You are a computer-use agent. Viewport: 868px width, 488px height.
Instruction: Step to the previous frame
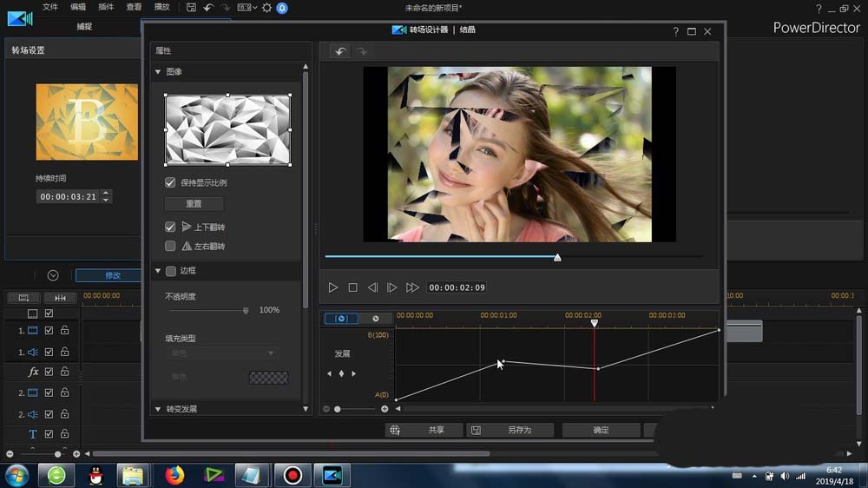pos(372,287)
